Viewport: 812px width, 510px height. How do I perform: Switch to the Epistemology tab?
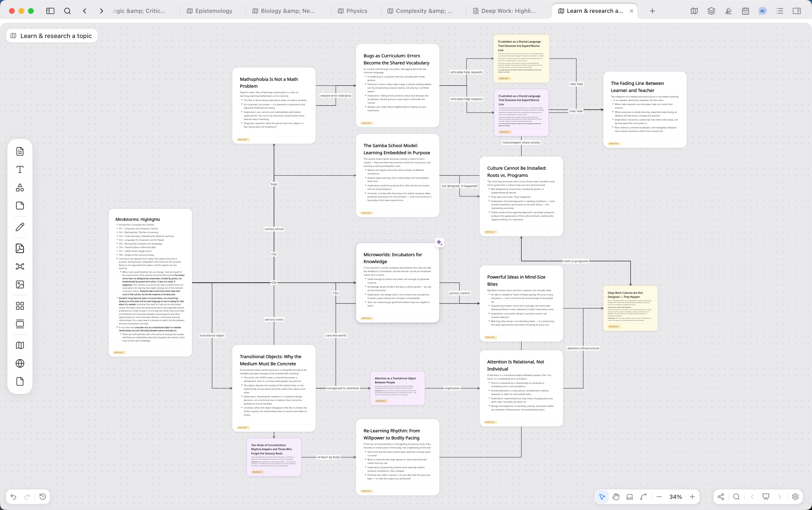(210, 11)
